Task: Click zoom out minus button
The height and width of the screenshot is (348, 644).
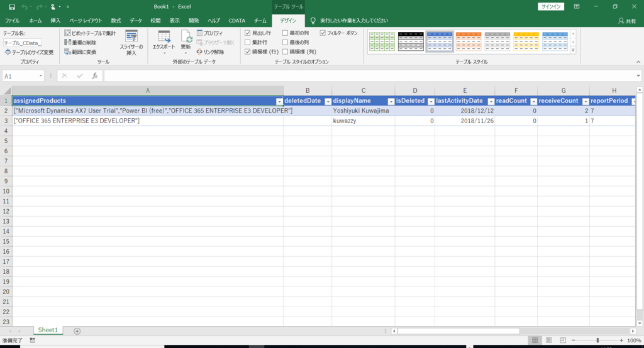Action: click(574, 340)
